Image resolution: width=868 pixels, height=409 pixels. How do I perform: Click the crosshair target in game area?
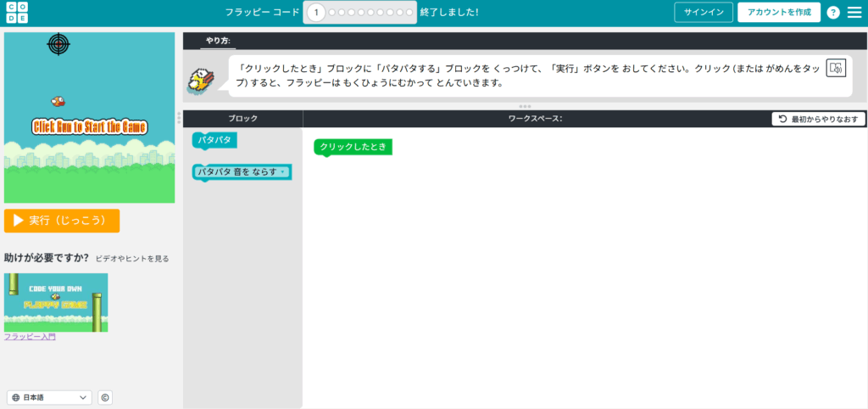[x=58, y=44]
